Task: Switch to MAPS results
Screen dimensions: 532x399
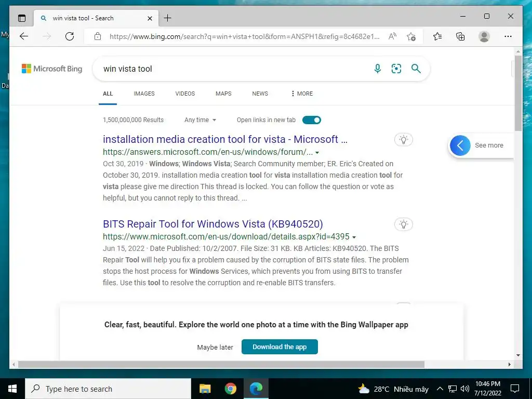Action: tap(223, 94)
